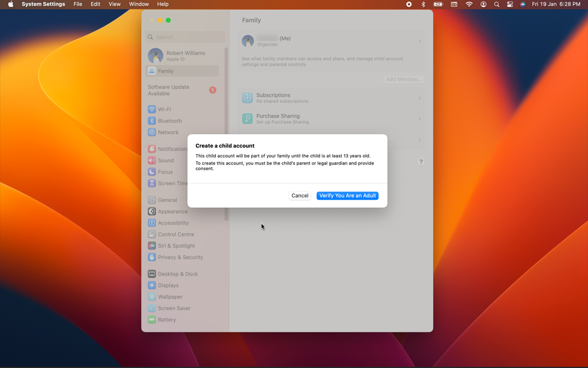588x368 pixels.
Task: Select Family icon in sidebar
Action: click(x=152, y=71)
